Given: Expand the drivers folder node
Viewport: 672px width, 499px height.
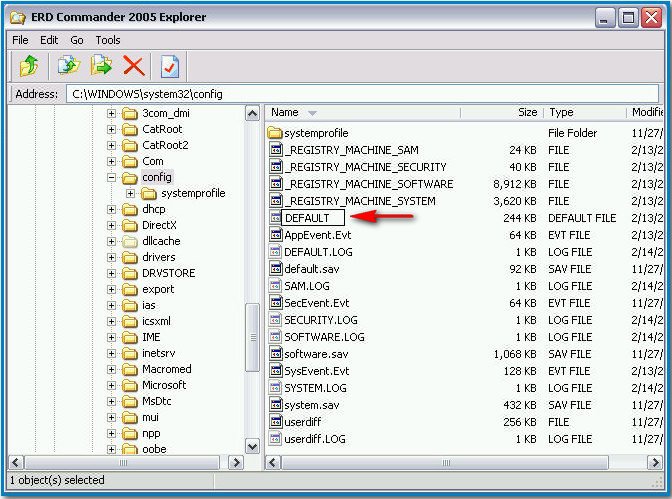Looking at the screenshot, I should click(112, 257).
